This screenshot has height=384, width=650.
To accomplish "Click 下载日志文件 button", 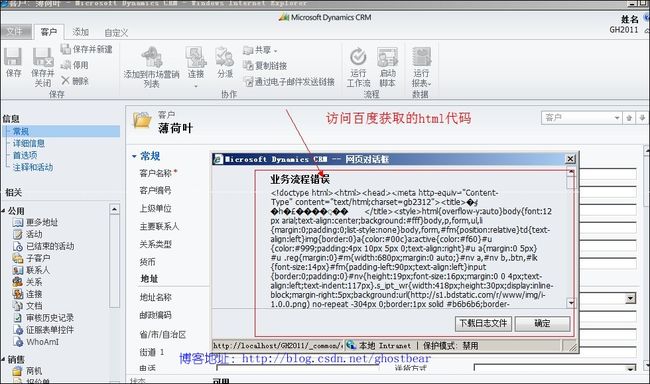I will coord(483,323).
